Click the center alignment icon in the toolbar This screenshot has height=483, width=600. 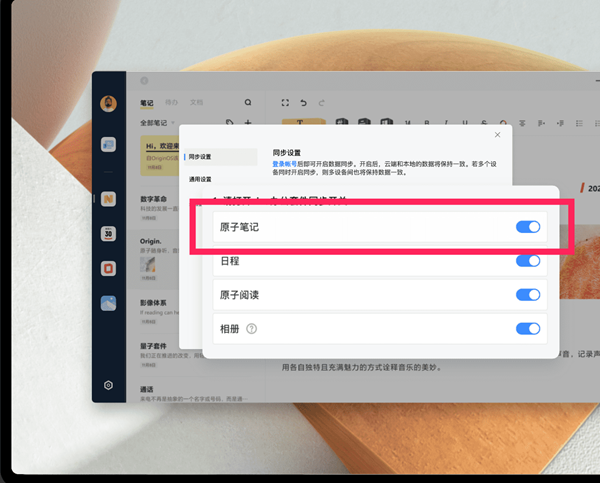coord(522,123)
